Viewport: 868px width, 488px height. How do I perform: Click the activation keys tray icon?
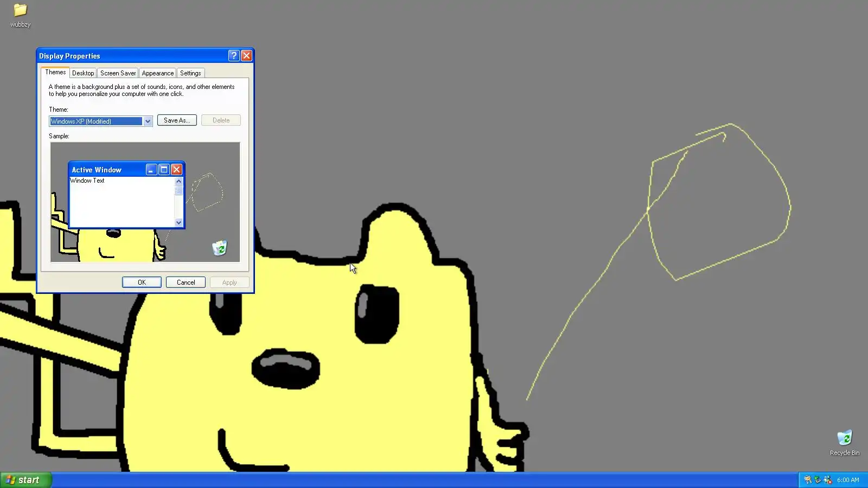(x=808, y=480)
